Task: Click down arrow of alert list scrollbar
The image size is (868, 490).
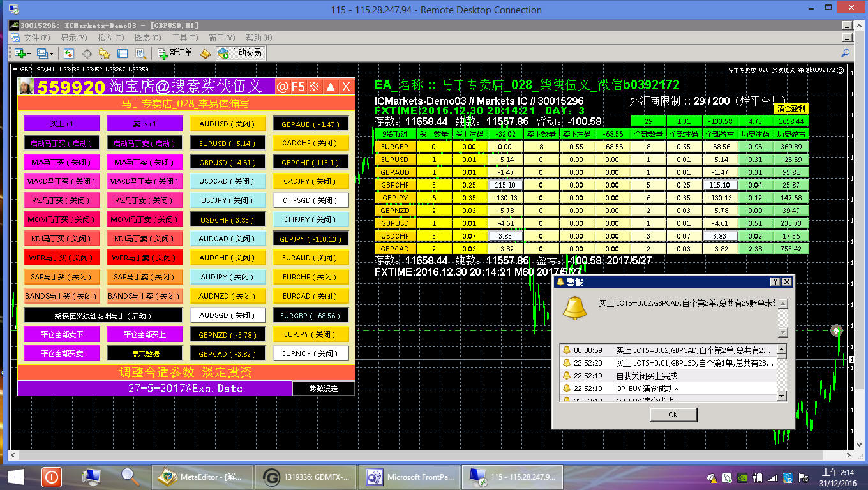Action: point(782,396)
